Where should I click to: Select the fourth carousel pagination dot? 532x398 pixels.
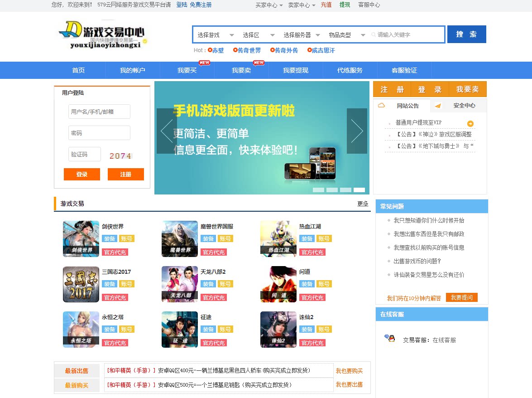[359, 190]
